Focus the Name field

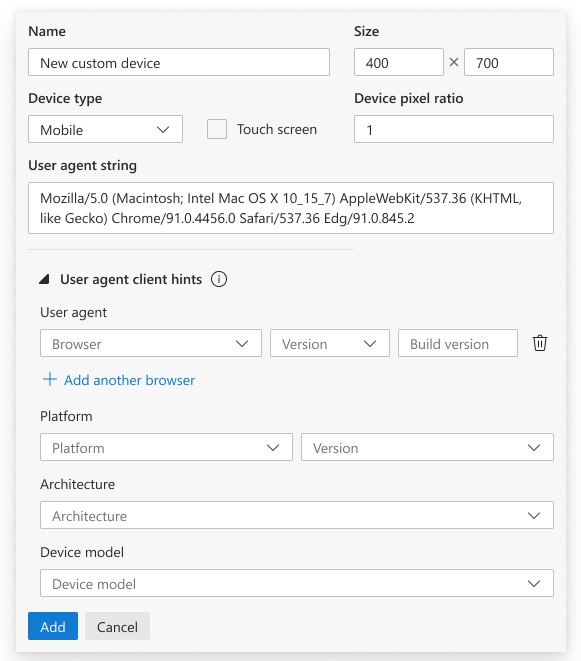179,62
